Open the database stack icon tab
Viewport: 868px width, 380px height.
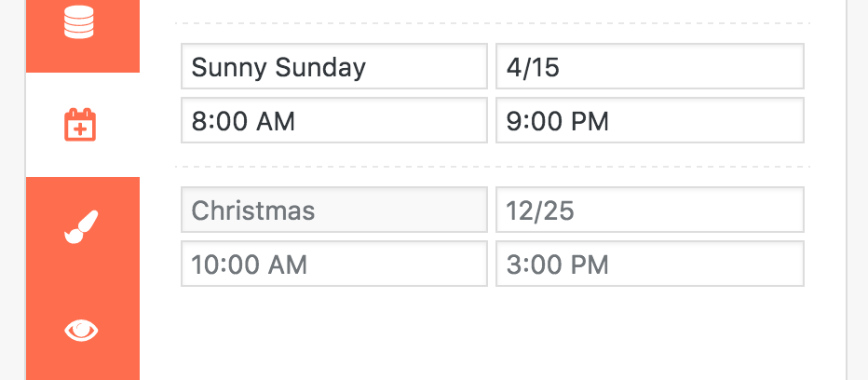(x=79, y=21)
